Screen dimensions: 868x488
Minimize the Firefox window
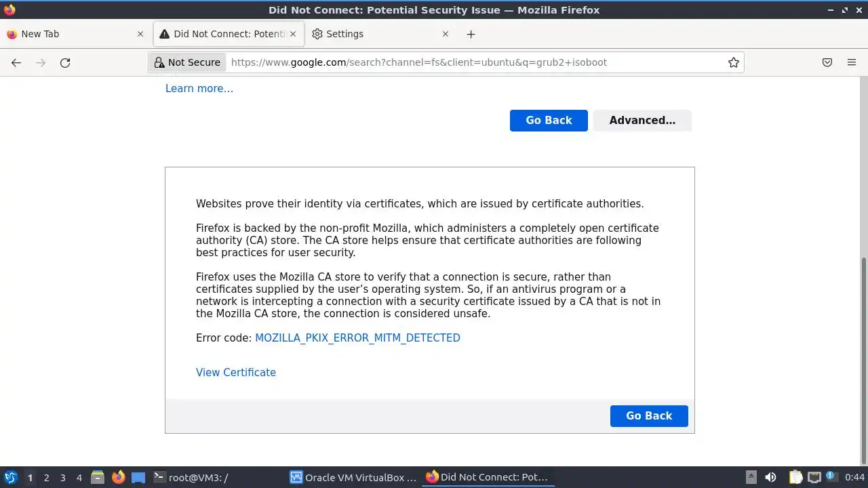831,9
